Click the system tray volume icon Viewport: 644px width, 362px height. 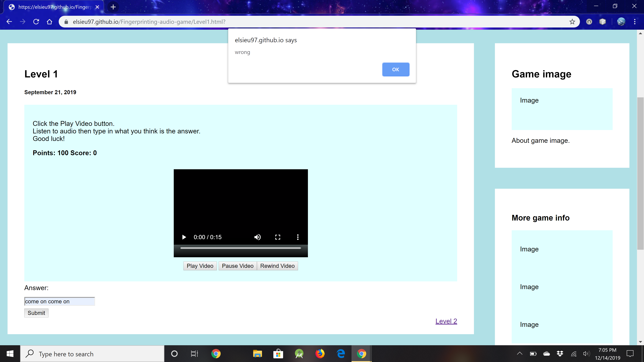[586, 353]
